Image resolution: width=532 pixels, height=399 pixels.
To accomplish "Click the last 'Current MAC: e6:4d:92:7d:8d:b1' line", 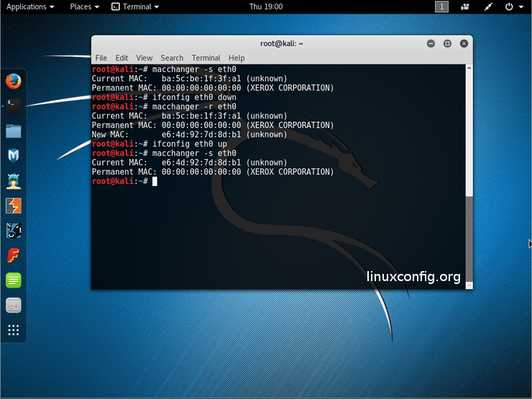I will tap(189, 162).
